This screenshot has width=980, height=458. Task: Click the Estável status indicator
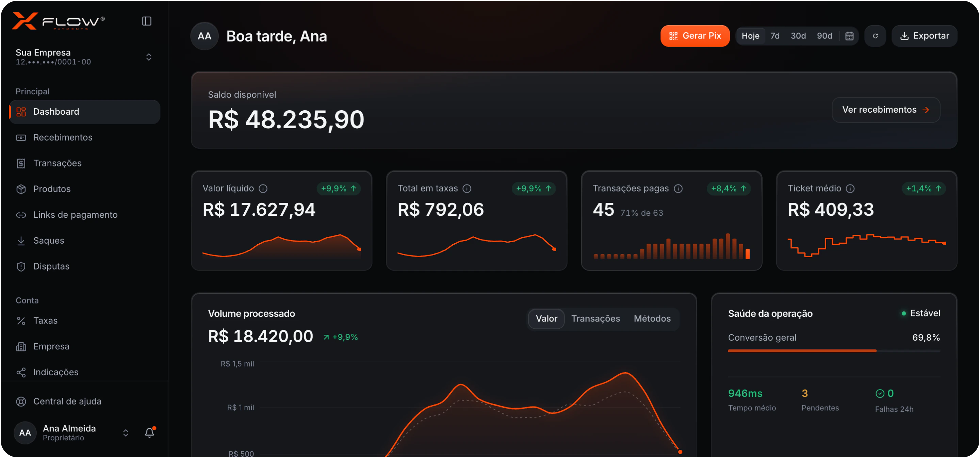921,313
